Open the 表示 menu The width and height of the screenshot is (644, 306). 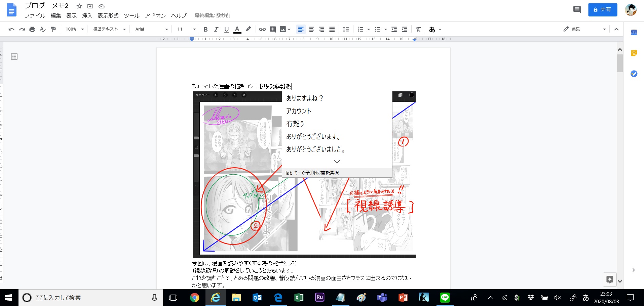[x=71, y=15]
